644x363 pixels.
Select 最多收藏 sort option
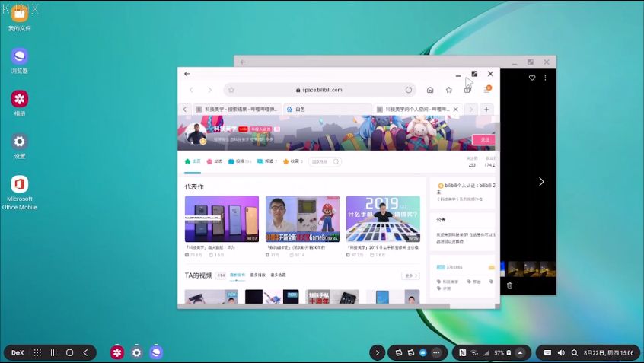278,275
